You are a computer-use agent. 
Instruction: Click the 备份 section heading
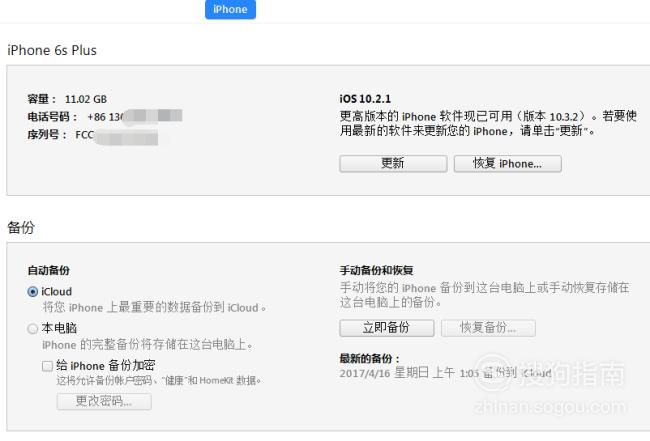tap(21, 228)
